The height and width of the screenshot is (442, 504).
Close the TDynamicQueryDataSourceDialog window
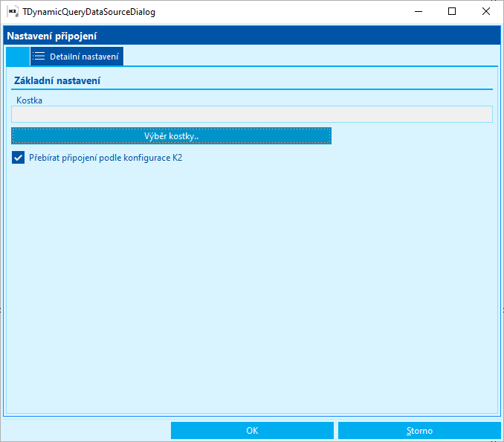(x=486, y=12)
